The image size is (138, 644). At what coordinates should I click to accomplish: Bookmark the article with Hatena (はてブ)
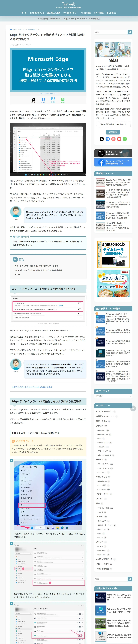pos(53,100)
